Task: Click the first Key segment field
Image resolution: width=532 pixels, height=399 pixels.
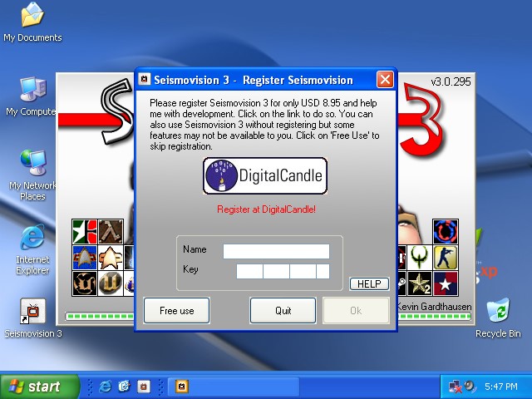Action: pos(249,271)
